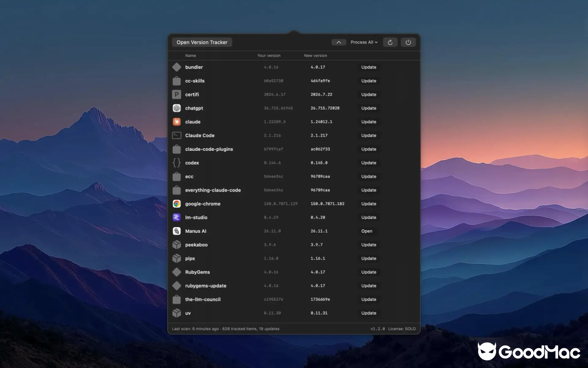Click the lm-studio app icon

[x=176, y=217]
